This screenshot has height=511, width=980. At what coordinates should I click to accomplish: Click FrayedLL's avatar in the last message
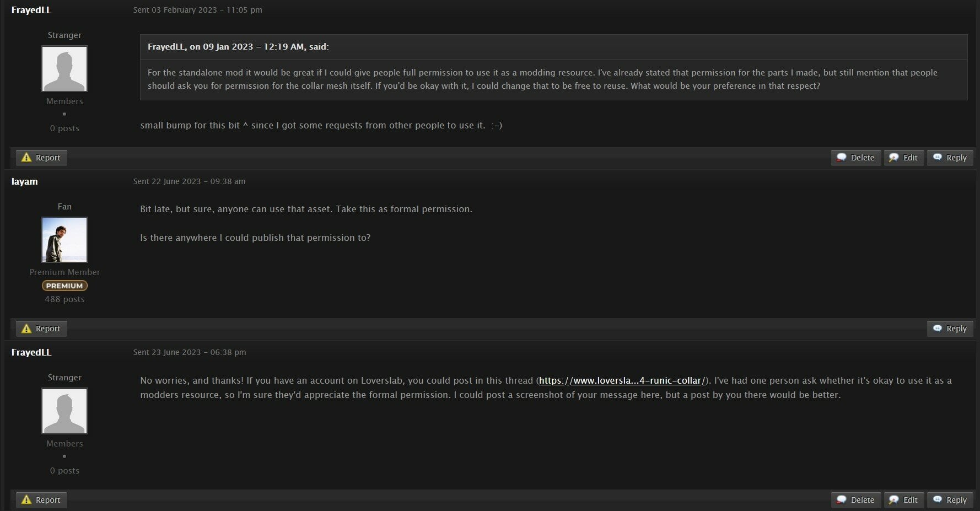(x=64, y=411)
